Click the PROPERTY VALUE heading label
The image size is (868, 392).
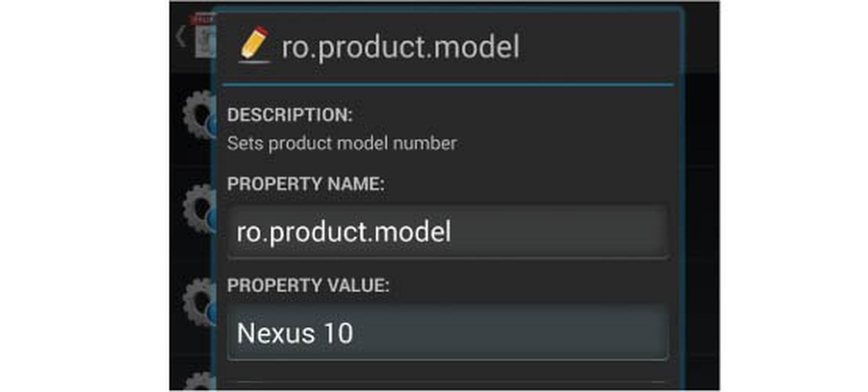[x=308, y=286]
